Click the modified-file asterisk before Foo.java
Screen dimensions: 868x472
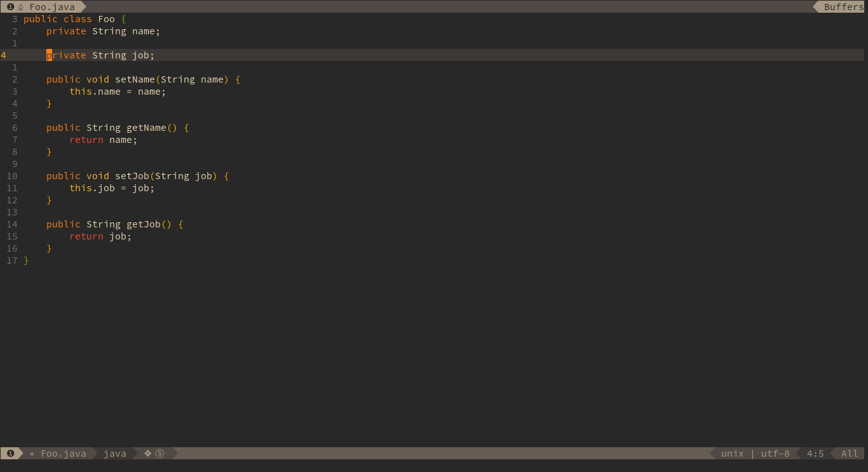[31, 453]
